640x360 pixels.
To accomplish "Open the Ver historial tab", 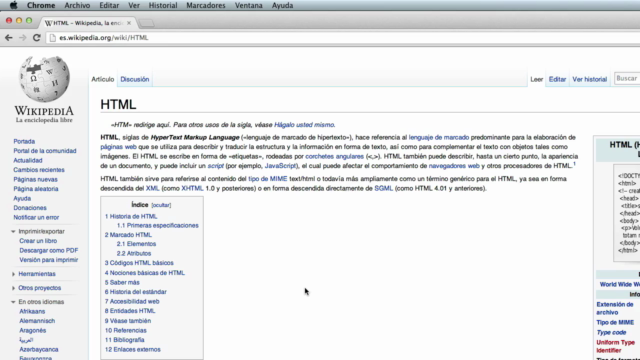I will (x=589, y=79).
